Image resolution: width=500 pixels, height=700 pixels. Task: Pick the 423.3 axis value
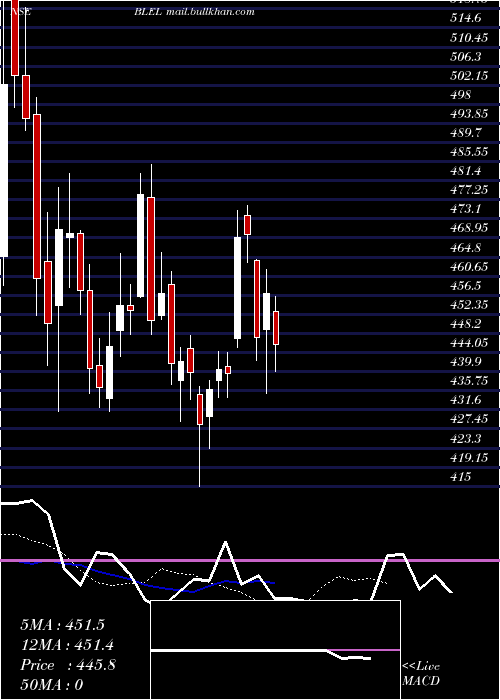point(466,438)
